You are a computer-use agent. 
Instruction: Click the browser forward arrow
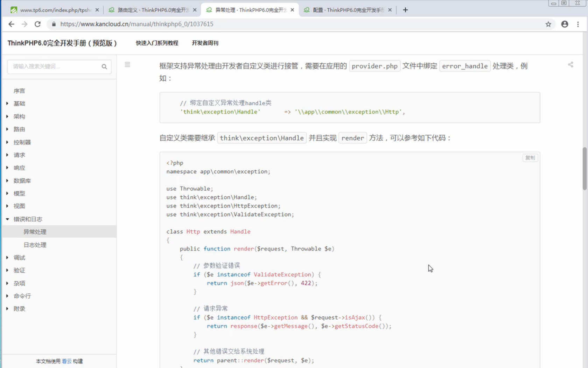click(x=24, y=24)
